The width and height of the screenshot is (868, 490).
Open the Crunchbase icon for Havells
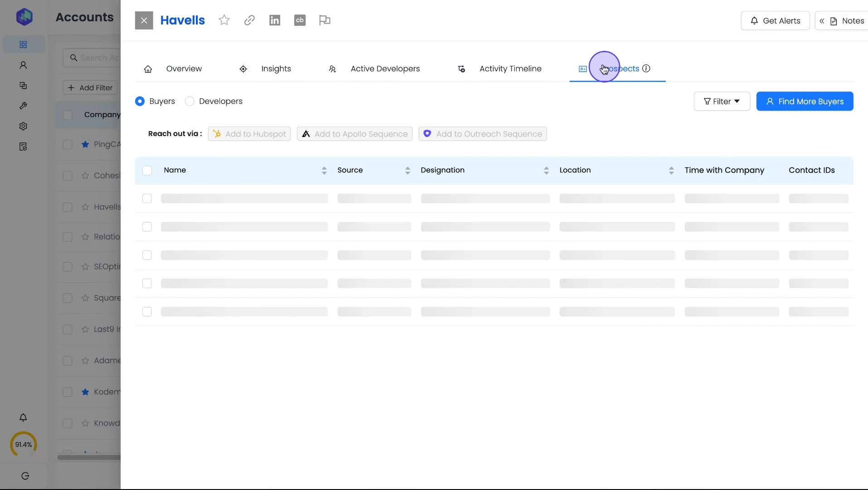point(300,20)
